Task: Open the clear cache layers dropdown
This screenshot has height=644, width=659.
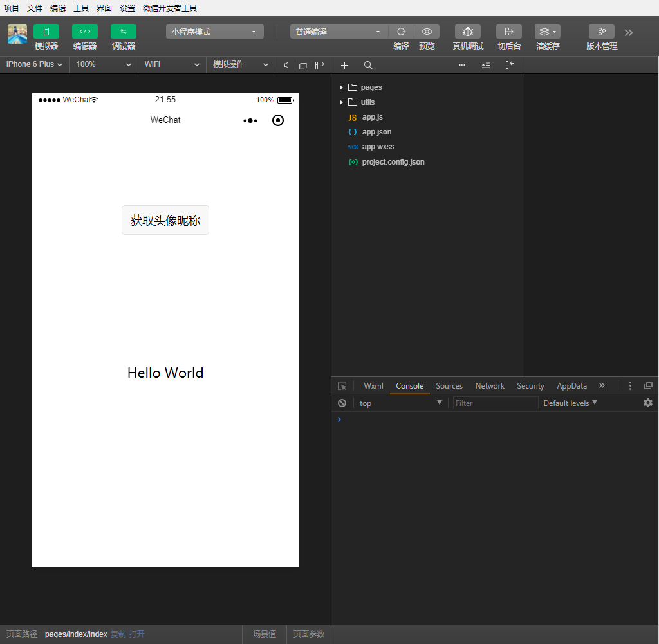Action: [x=548, y=32]
